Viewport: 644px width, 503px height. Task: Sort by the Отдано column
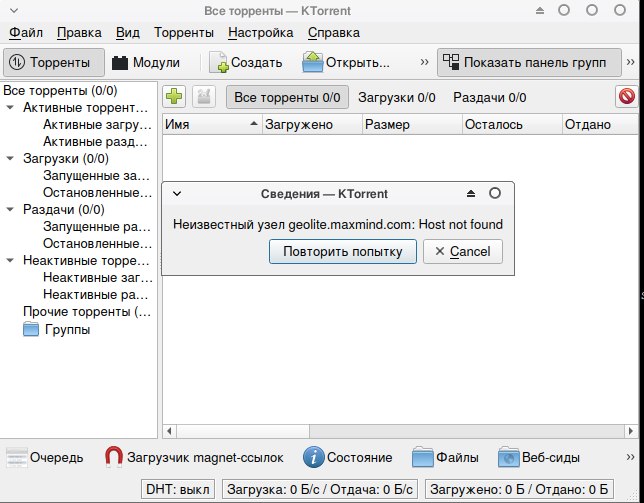coord(600,124)
